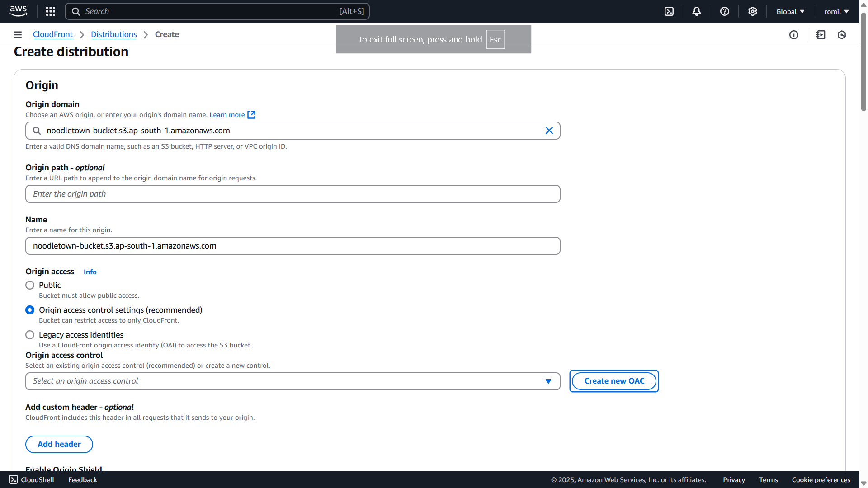Click the Origin section heading
The height and width of the screenshot is (488, 868).
click(x=42, y=85)
